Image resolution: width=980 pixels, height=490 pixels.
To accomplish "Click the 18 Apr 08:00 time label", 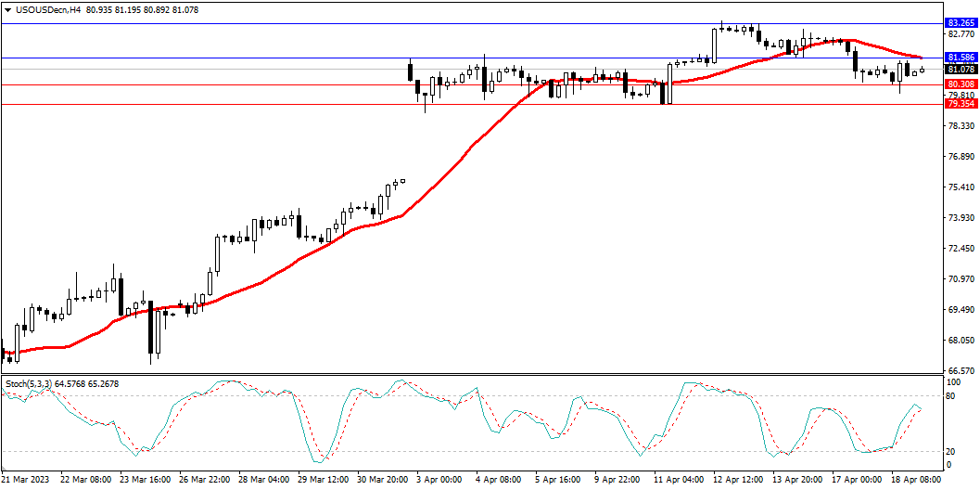I will click(x=915, y=479).
